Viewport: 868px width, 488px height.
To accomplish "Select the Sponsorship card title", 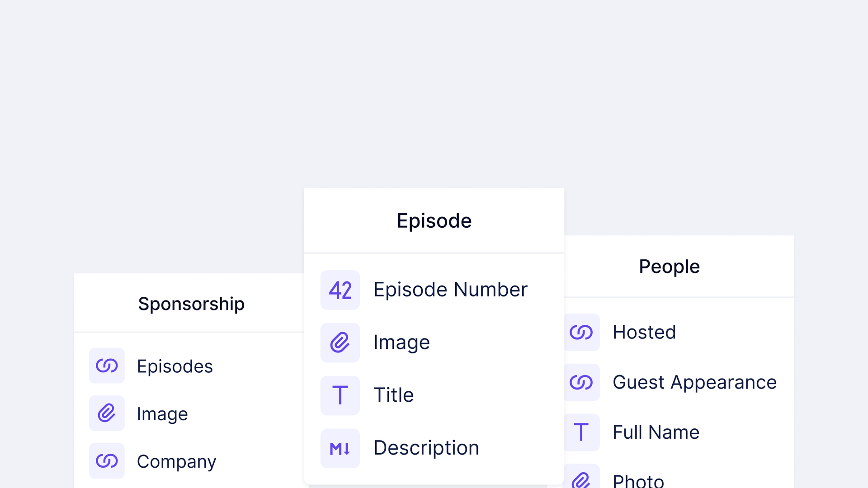I will [191, 304].
